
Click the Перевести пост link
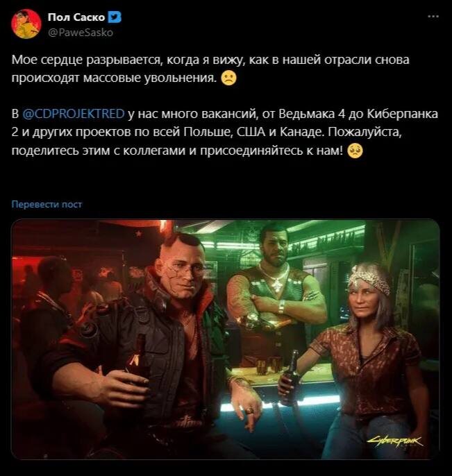(47, 204)
